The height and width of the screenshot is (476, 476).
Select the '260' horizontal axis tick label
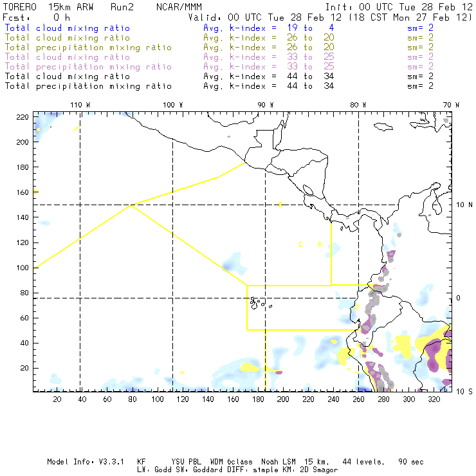[358, 399]
